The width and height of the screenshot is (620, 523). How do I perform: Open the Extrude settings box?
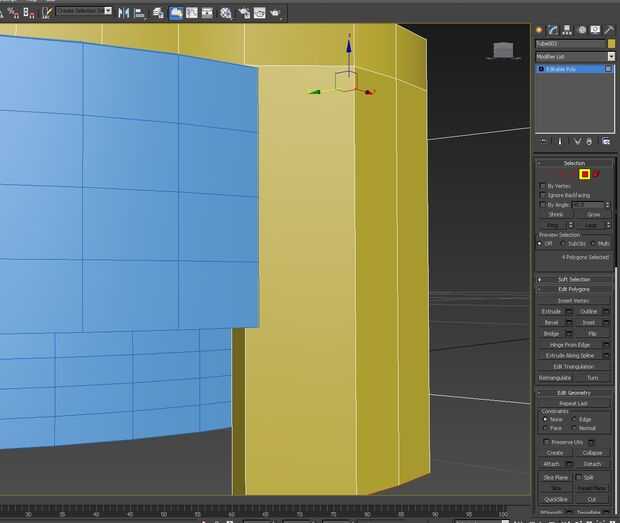pos(569,312)
